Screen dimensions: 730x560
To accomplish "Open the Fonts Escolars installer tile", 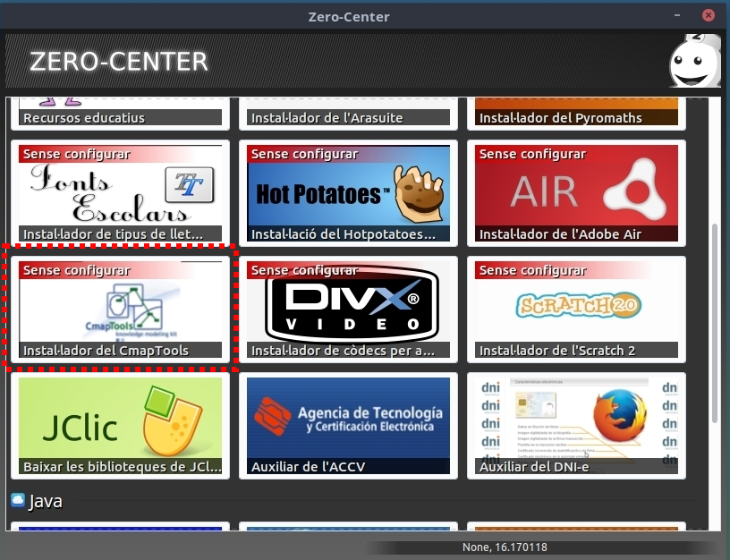I will [x=120, y=194].
